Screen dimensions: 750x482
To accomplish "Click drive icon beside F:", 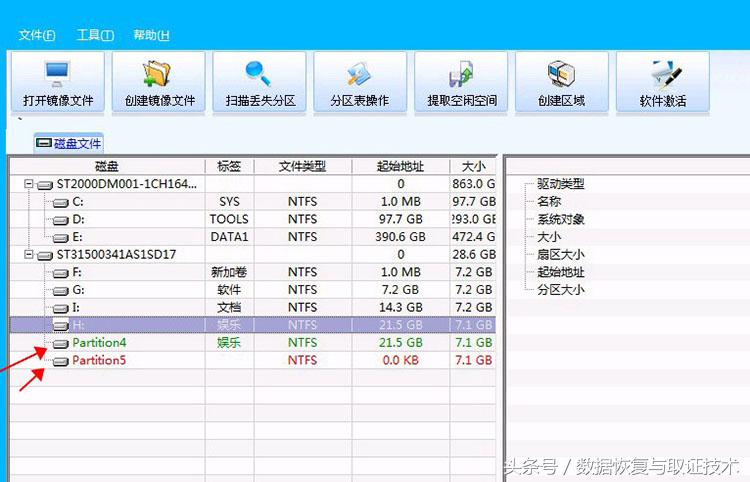I will 61,273.
